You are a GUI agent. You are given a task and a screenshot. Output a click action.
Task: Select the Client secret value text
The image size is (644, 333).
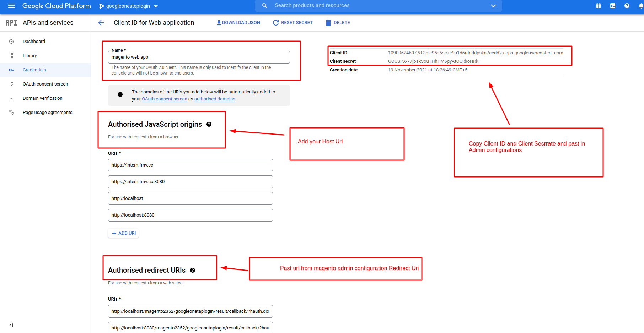coord(433,61)
